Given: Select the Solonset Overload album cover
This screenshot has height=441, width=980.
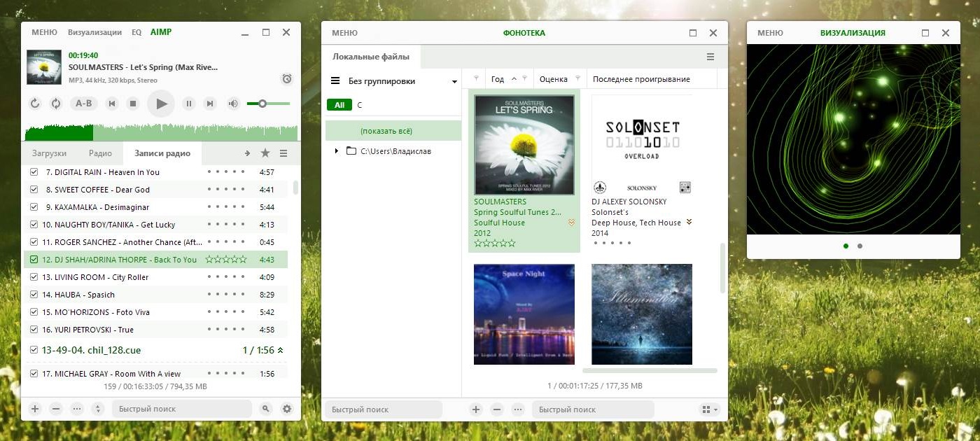Looking at the screenshot, I should tap(642, 145).
